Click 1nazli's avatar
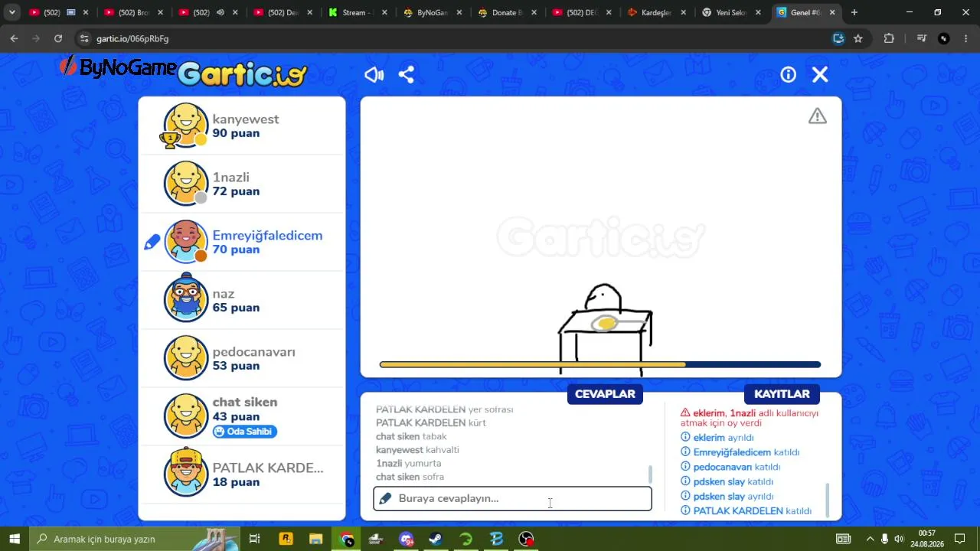The image size is (980, 551). pos(186,184)
